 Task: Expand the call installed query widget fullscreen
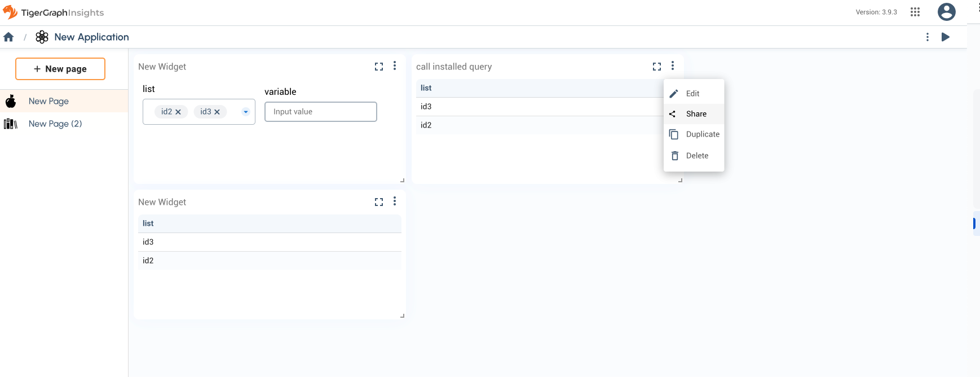(657, 67)
